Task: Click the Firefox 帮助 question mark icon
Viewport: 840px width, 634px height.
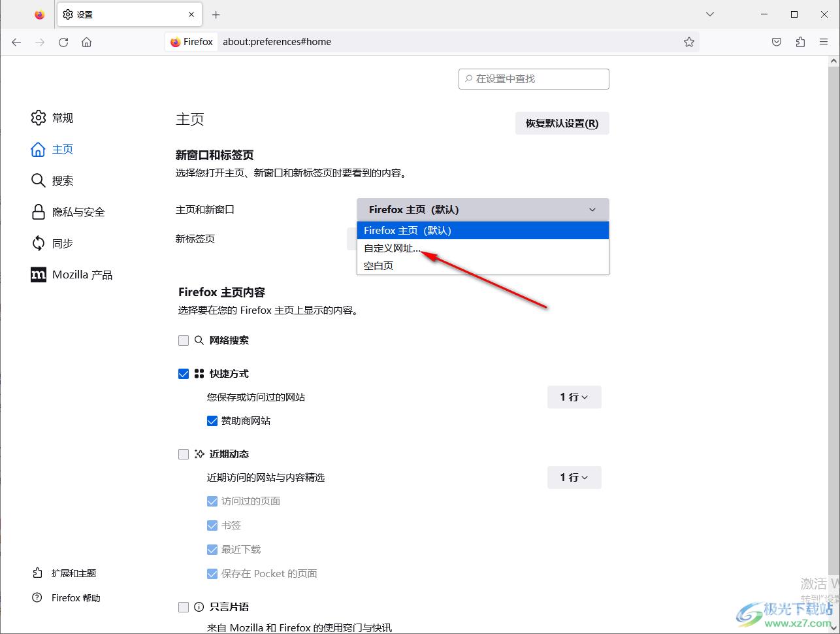Action: click(x=37, y=598)
